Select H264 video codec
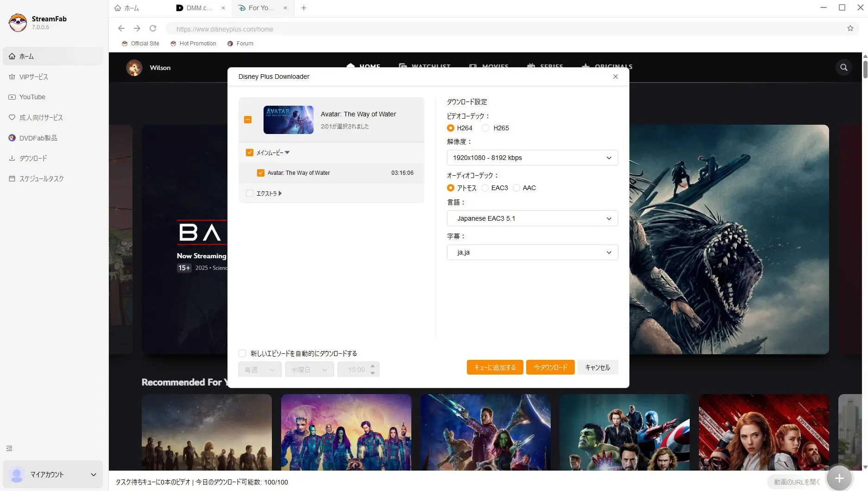868x491 pixels. pyautogui.click(x=451, y=128)
